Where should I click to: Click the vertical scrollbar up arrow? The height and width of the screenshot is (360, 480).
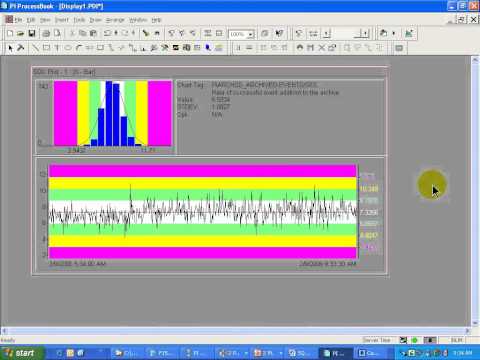point(475,60)
